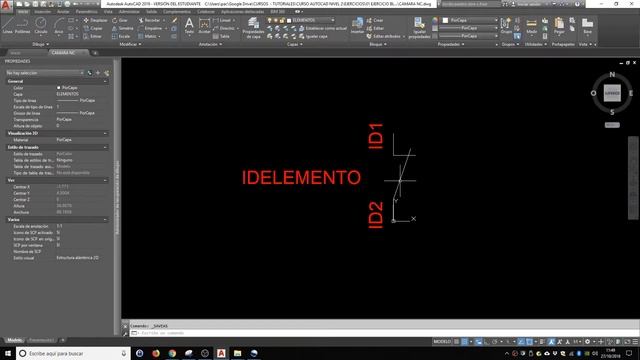Screen dimensions: 640x360
Task: Click Crear block button
Action: (375, 20)
